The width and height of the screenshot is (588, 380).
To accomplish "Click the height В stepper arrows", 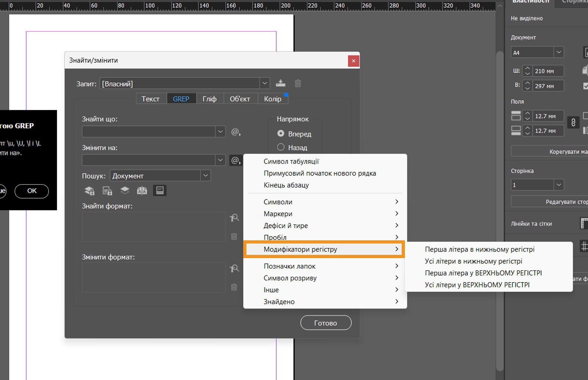I will (x=527, y=86).
